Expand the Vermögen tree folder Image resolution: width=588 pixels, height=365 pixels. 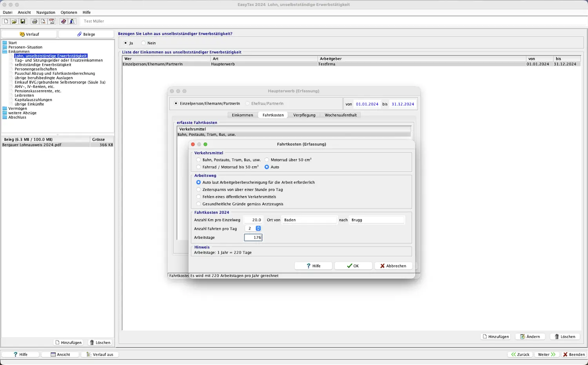point(5,109)
